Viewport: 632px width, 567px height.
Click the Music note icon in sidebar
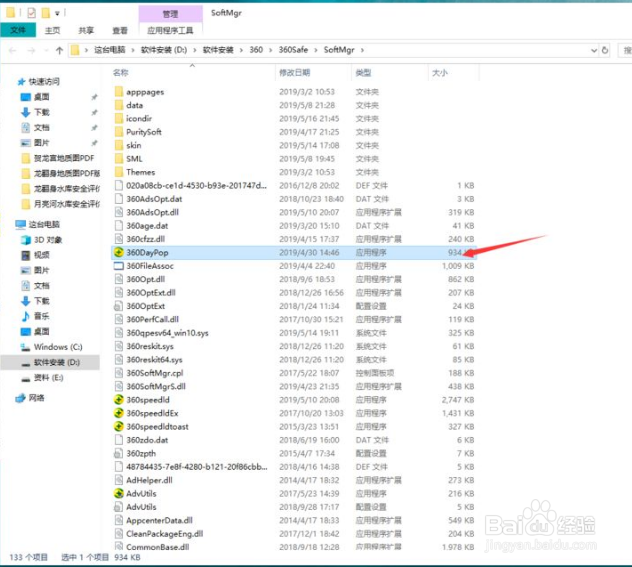coord(26,316)
